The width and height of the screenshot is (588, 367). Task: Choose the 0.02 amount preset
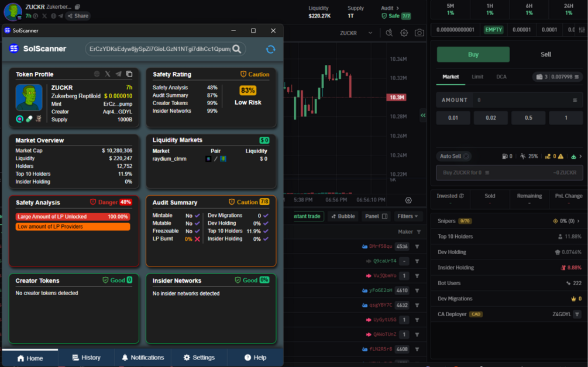pyautogui.click(x=491, y=117)
